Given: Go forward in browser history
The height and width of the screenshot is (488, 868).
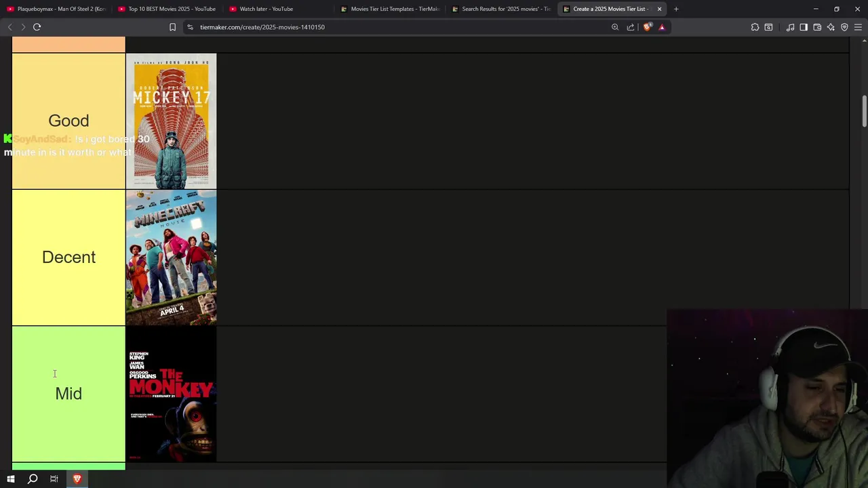Looking at the screenshot, I should [23, 27].
